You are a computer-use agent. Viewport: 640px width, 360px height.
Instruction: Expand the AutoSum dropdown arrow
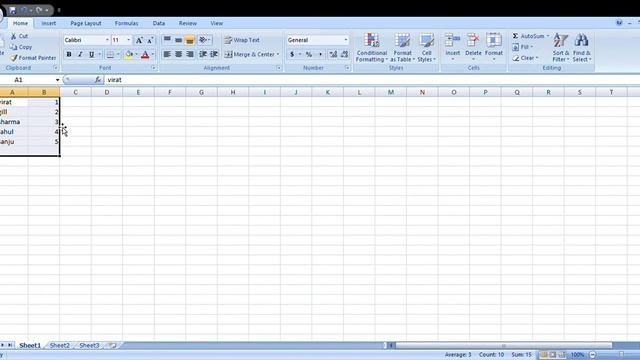tap(548, 36)
